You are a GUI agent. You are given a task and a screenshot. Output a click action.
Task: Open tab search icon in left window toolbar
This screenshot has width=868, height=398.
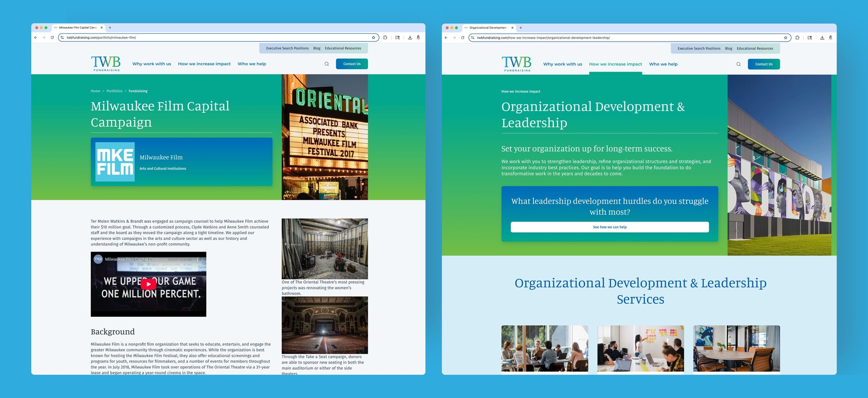398,37
